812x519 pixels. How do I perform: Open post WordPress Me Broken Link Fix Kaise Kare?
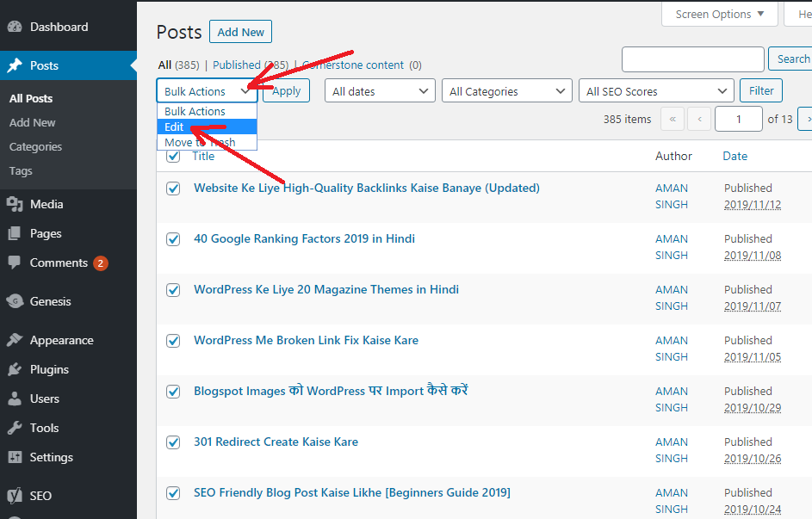(306, 340)
